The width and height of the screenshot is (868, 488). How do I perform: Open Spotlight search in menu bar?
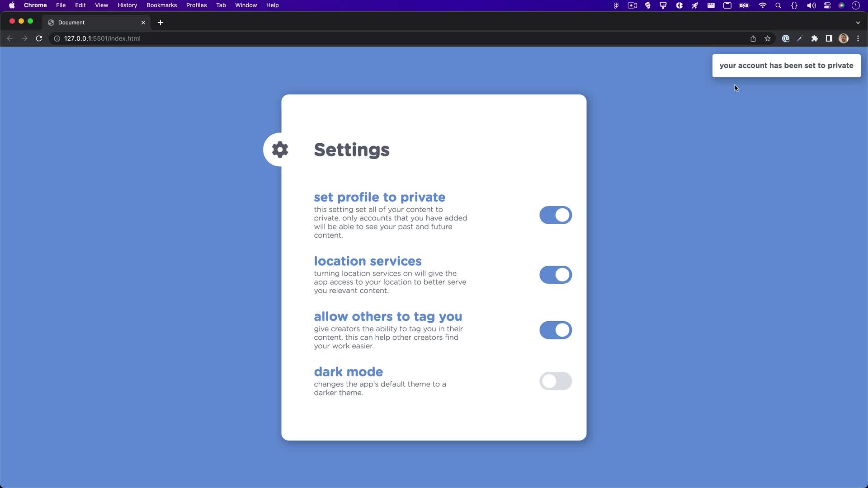click(x=778, y=5)
